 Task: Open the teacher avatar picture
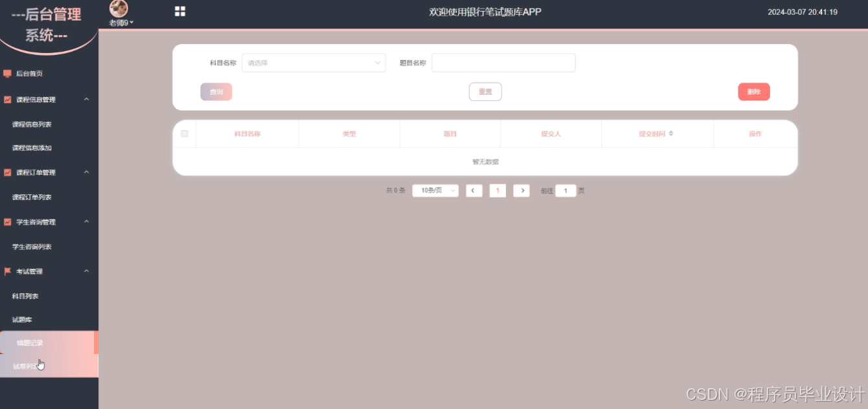[x=118, y=9]
